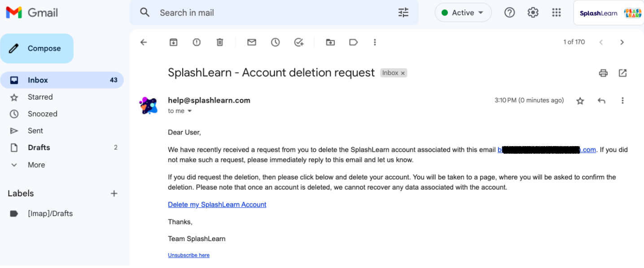The image size is (644, 268).
Task: Star the help@splashlearn.com message
Action: [580, 101]
